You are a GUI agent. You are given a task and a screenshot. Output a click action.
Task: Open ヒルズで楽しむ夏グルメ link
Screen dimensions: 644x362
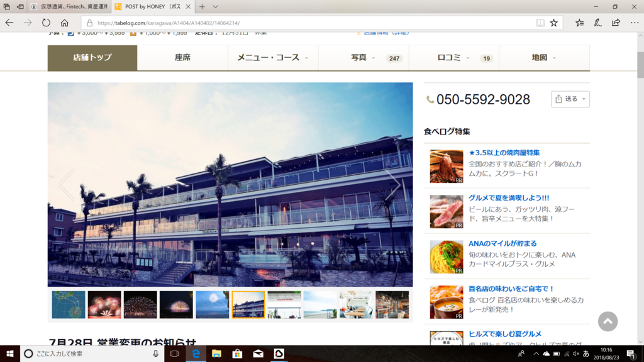tap(505, 334)
